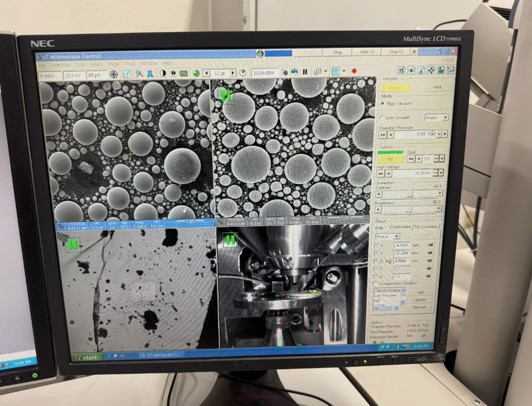Open display mode icon dropdown arrow

point(344,71)
